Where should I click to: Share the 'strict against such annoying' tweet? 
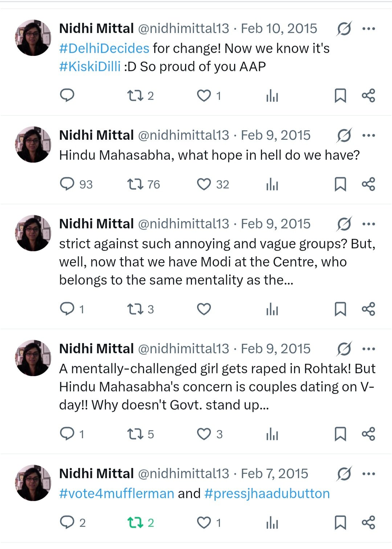tap(368, 309)
